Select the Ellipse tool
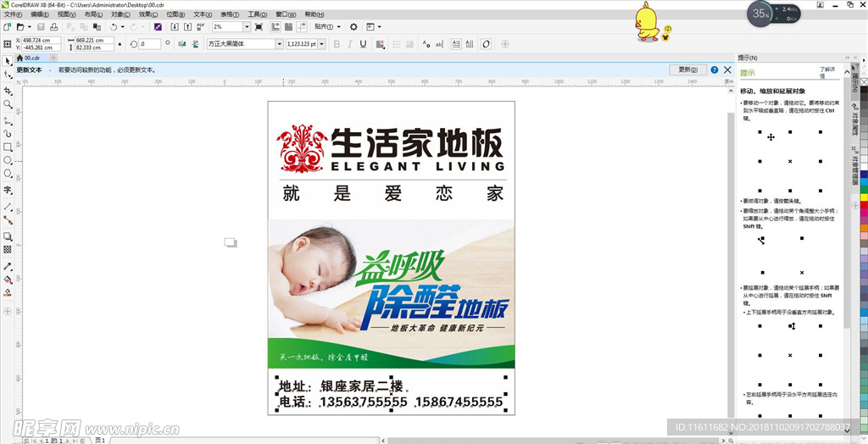The height and width of the screenshot is (444, 868). [7, 160]
